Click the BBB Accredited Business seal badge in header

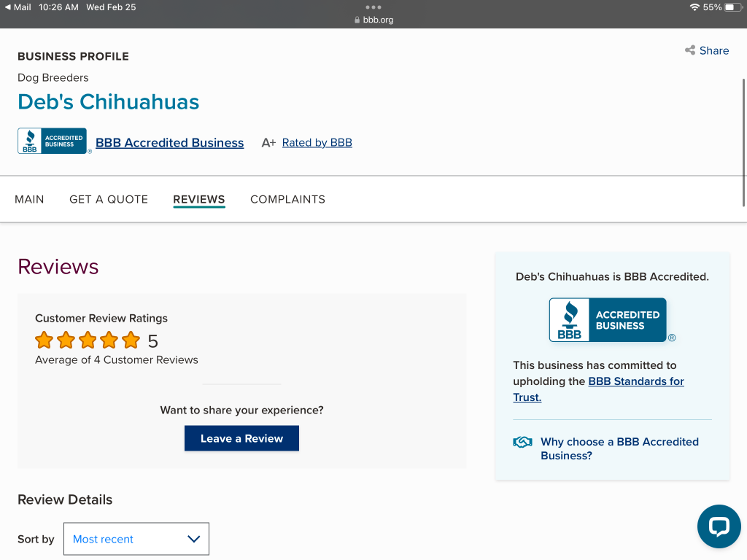coord(53,141)
